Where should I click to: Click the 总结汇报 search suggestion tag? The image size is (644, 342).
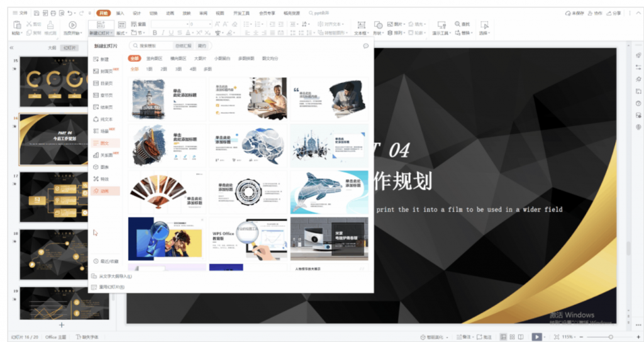click(x=183, y=45)
